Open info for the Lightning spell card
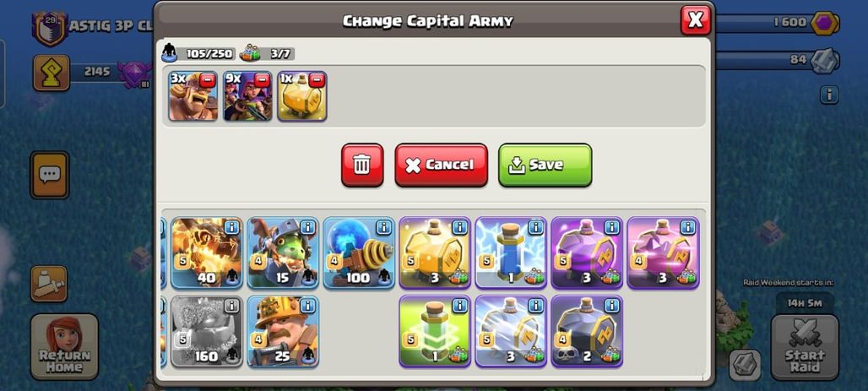The height and width of the screenshot is (391, 868). pyautogui.click(x=535, y=228)
